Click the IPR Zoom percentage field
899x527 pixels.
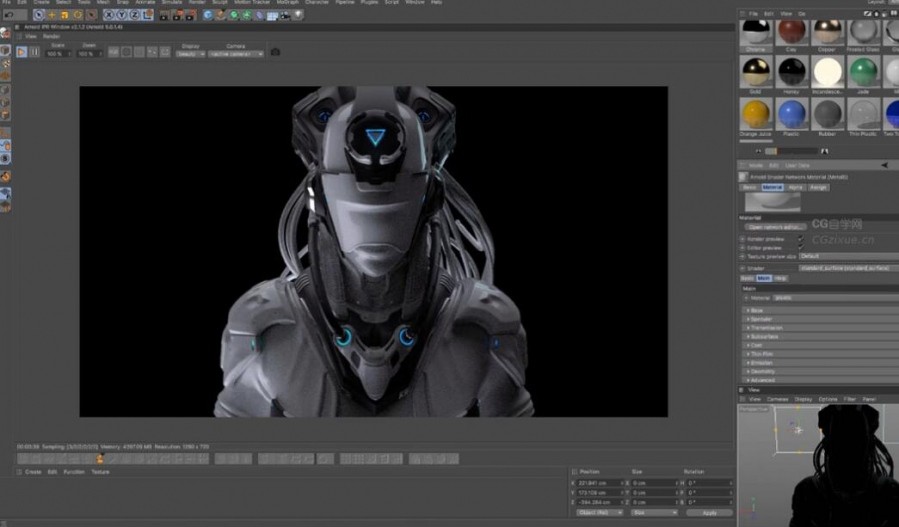click(89, 54)
